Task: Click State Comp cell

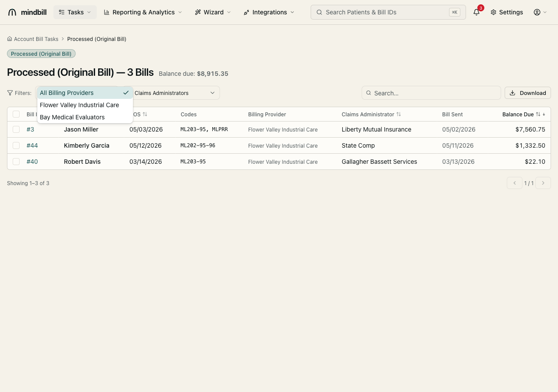Action: click(x=358, y=145)
